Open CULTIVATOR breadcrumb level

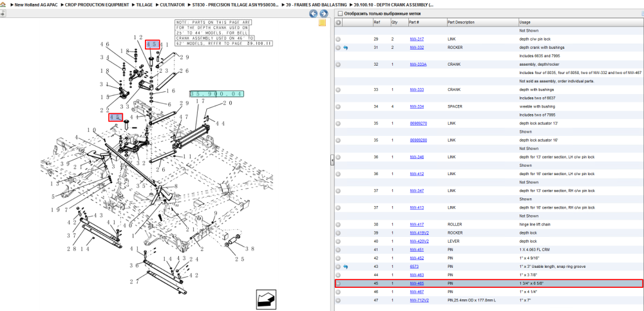(x=172, y=5)
